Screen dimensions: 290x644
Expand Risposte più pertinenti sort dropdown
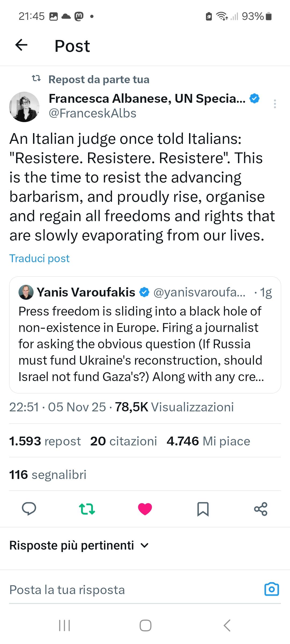[x=79, y=546]
